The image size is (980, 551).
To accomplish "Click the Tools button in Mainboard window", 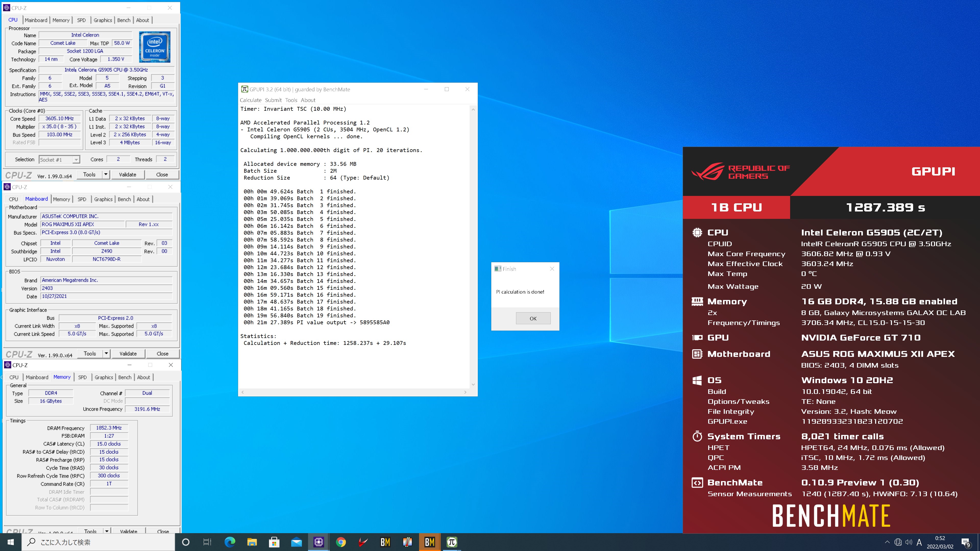I will click(x=90, y=354).
